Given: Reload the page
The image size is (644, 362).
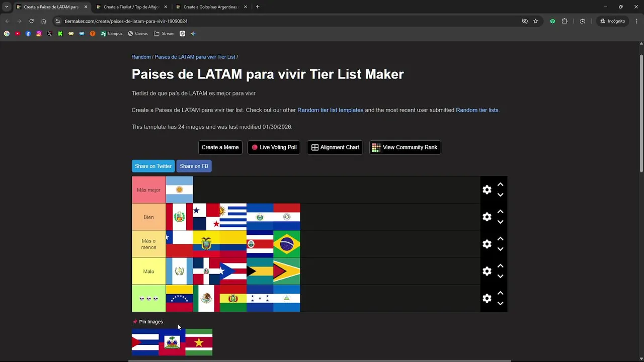Looking at the screenshot, I should pos(31,21).
